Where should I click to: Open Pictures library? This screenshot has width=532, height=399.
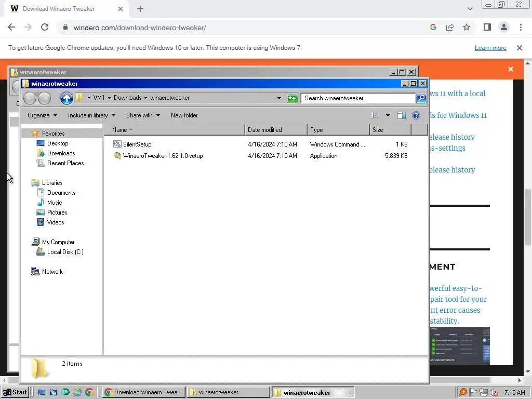tap(57, 212)
